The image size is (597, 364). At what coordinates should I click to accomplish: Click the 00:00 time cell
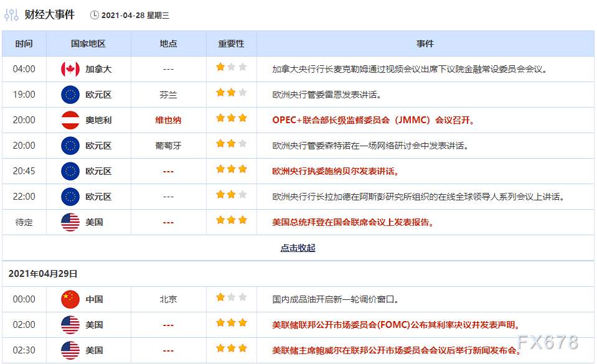tap(24, 300)
